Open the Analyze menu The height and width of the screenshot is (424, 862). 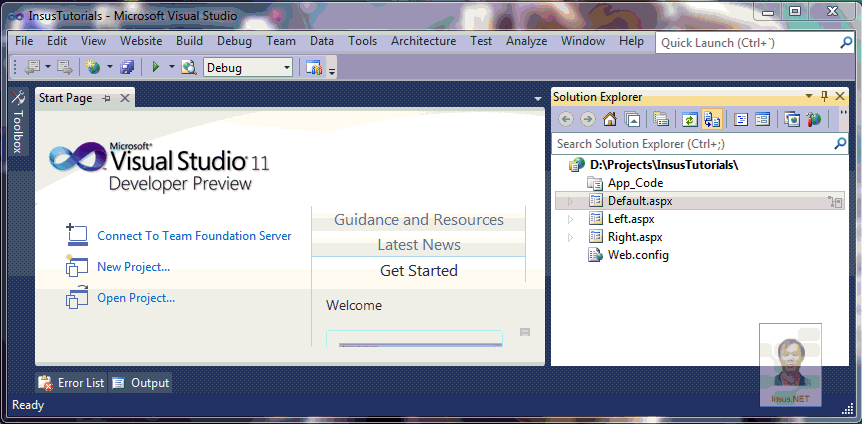pos(527,41)
